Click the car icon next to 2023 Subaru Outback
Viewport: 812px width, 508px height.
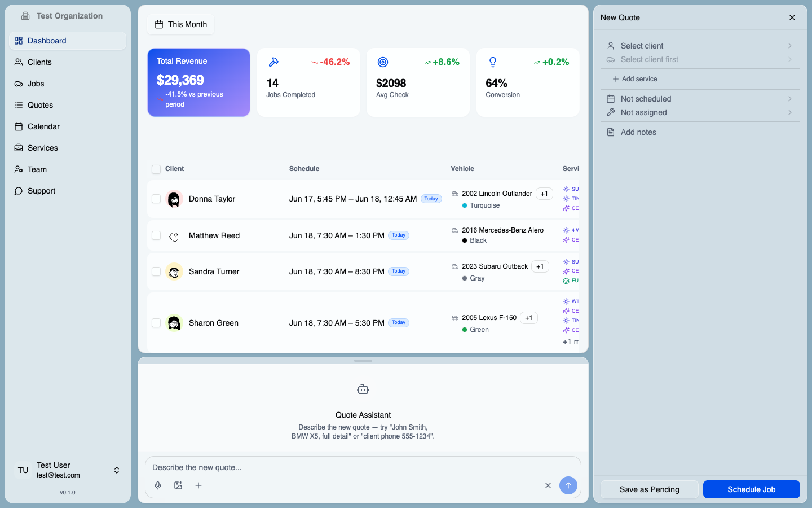tap(455, 266)
